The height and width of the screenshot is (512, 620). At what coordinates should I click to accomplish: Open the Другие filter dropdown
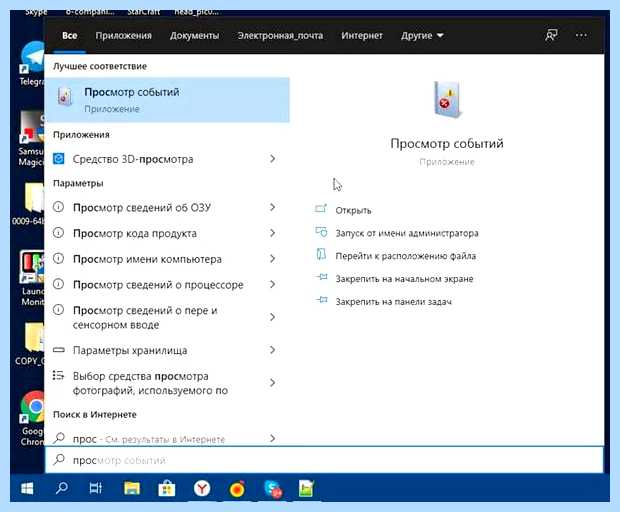click(422, 36)
